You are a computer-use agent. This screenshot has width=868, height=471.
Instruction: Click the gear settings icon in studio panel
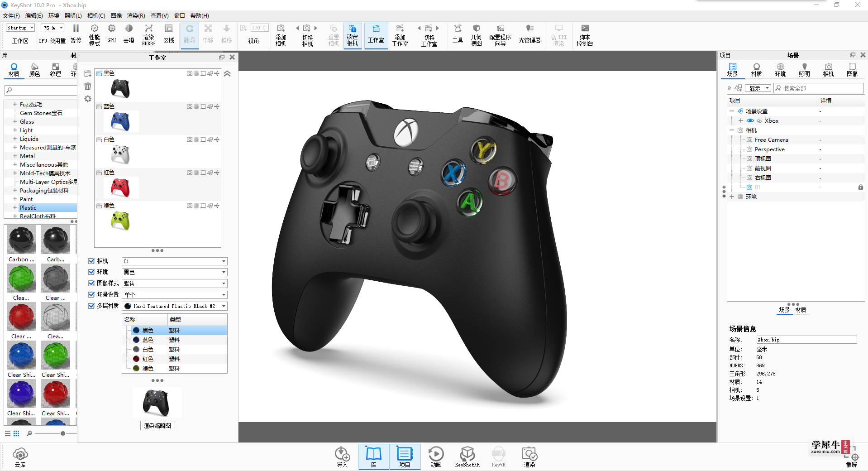[x=88, y=99]
